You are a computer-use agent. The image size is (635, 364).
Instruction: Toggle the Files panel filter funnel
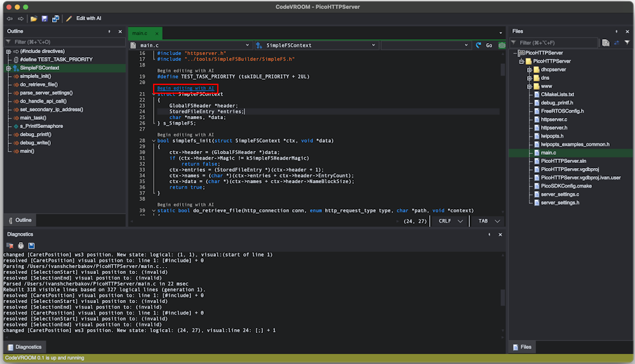tap(627, 42)
